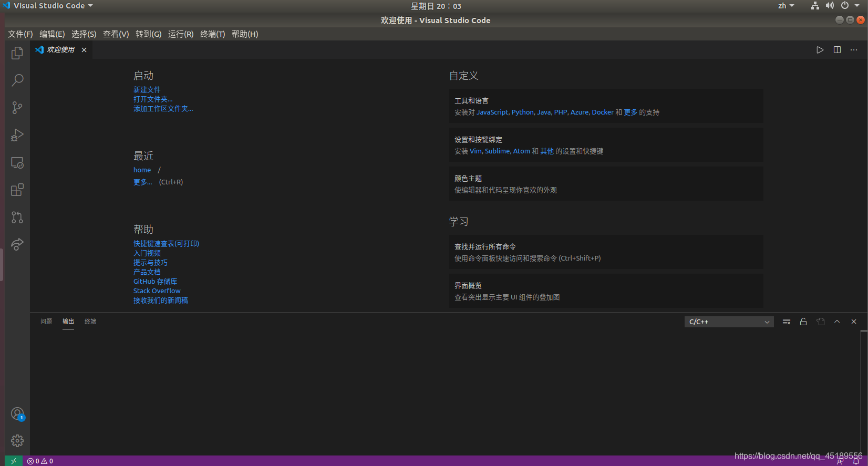
Task: Open the 运行(R) menu
Action: click(181, 34)
